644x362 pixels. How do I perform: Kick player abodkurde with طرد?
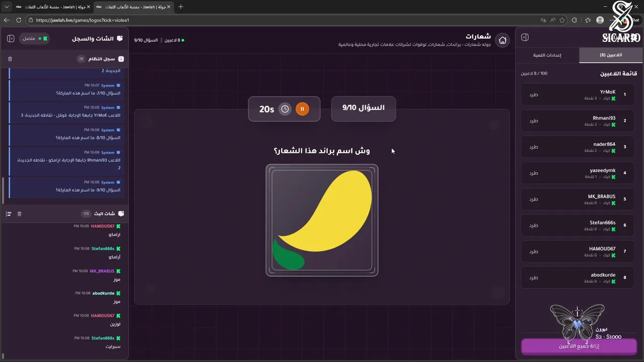(x=533, y=278)
